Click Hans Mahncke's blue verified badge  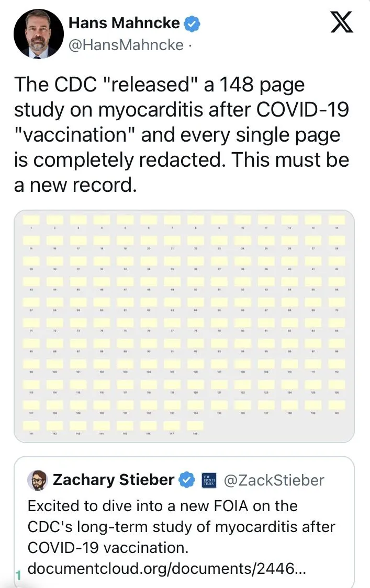(192, 24)
